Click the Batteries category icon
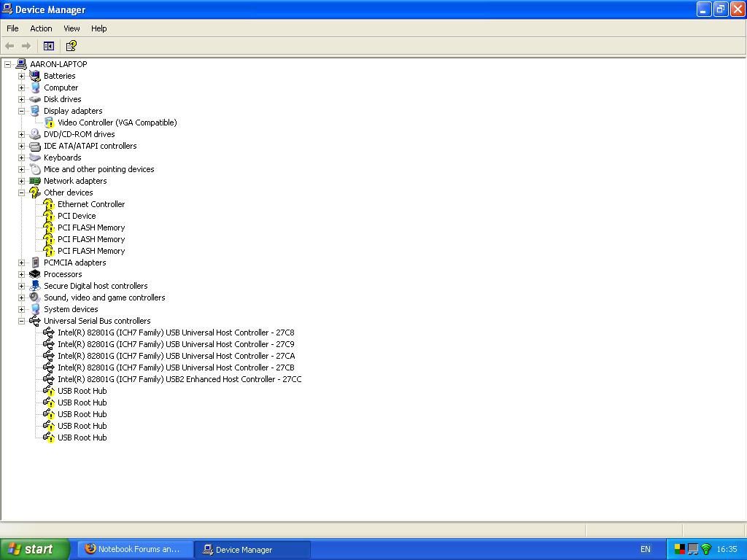 (35, 76)
